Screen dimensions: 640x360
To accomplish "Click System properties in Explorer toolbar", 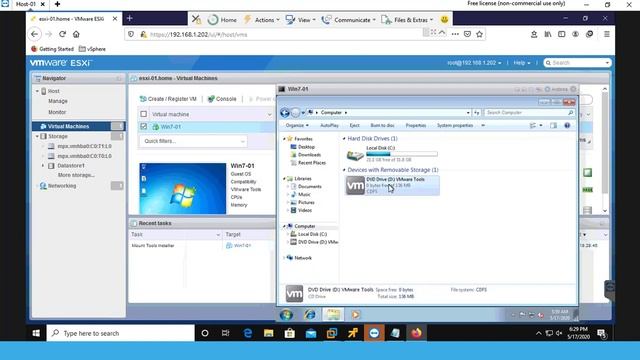I will 455,125.
